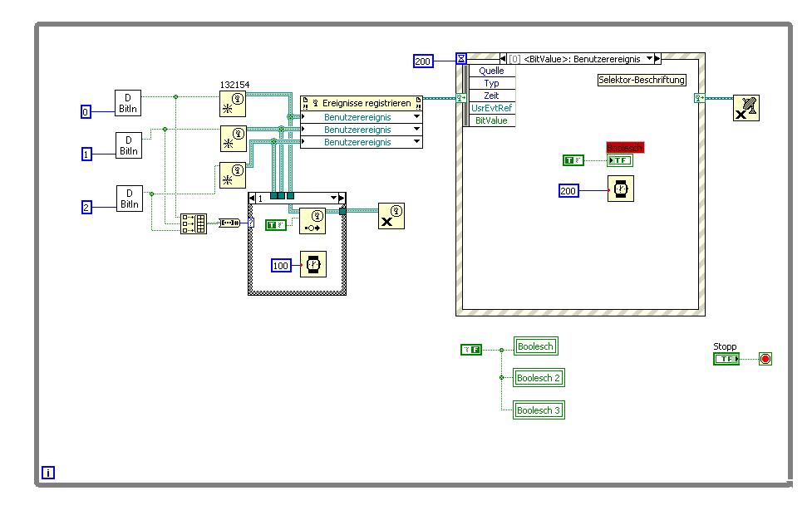Click the loop stop condition terminal
The width and height of the screenshot is (812, 520).
click(765, 359)
